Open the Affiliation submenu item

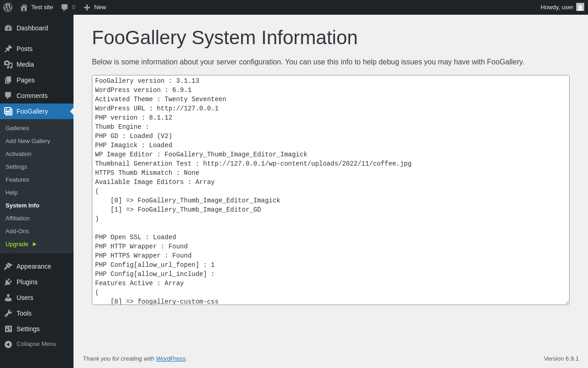coord(37,218)
